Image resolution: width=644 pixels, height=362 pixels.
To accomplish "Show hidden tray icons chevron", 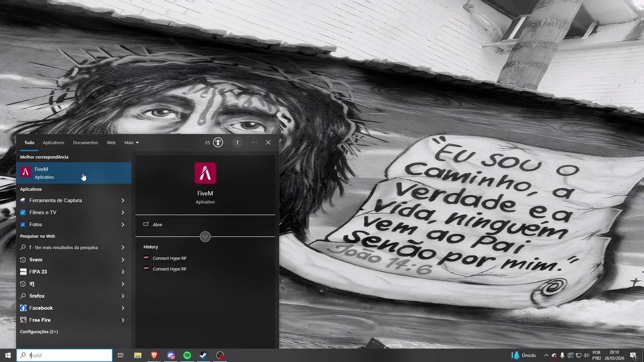I will pyautogui.click(x=546, y=355).
